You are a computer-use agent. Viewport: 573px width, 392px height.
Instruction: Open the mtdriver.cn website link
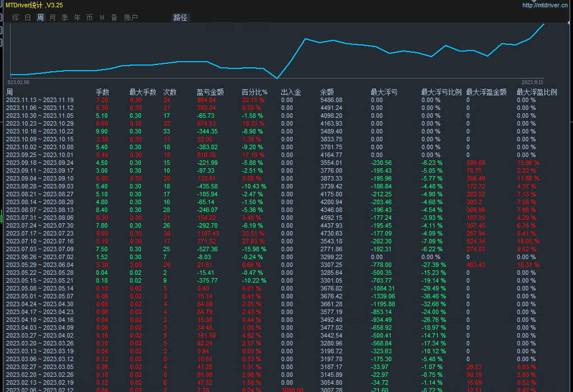[x=546, y=5]
